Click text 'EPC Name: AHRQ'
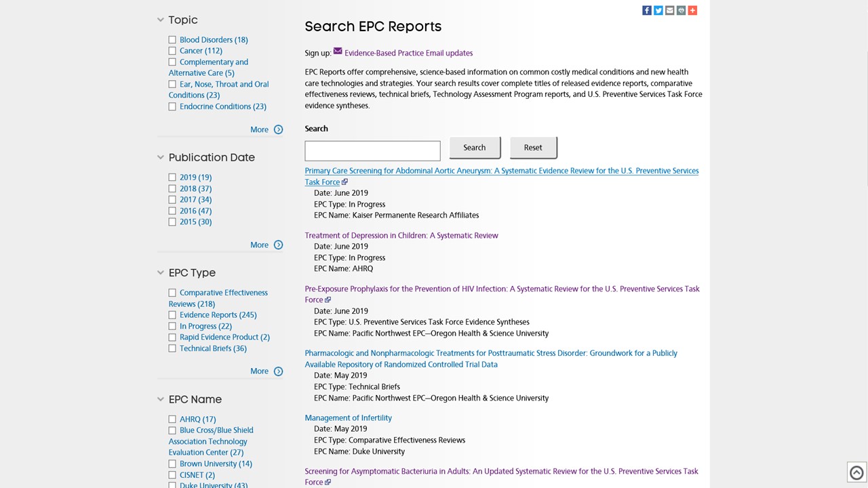This screenshot has width=868, height=488. [344, 268]
